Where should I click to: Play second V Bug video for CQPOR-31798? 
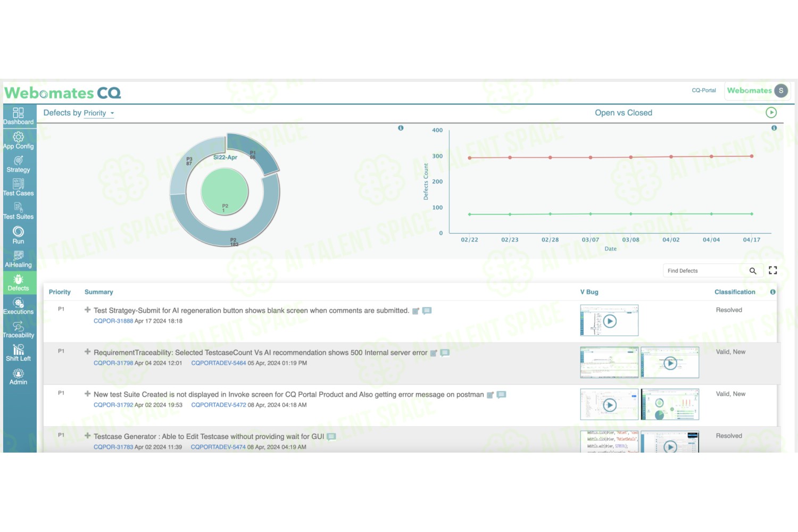(x=670, y=363)
